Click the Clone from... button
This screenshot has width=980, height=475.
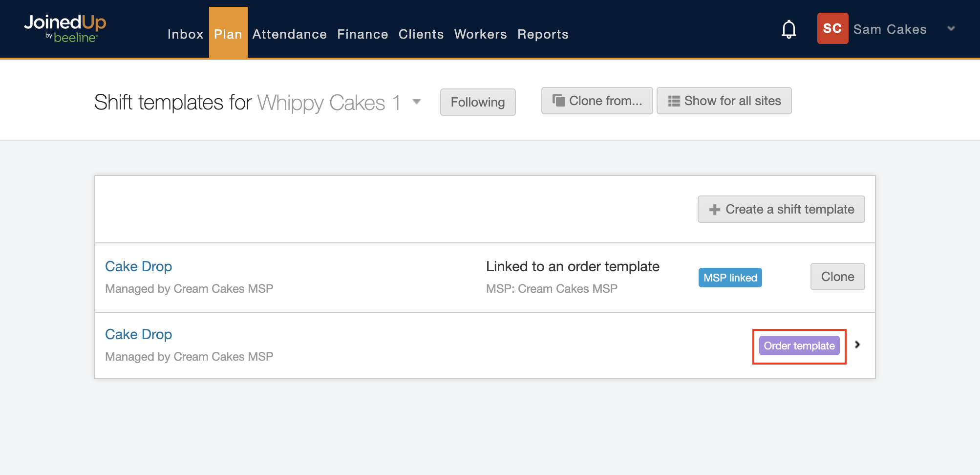(597, 101)
